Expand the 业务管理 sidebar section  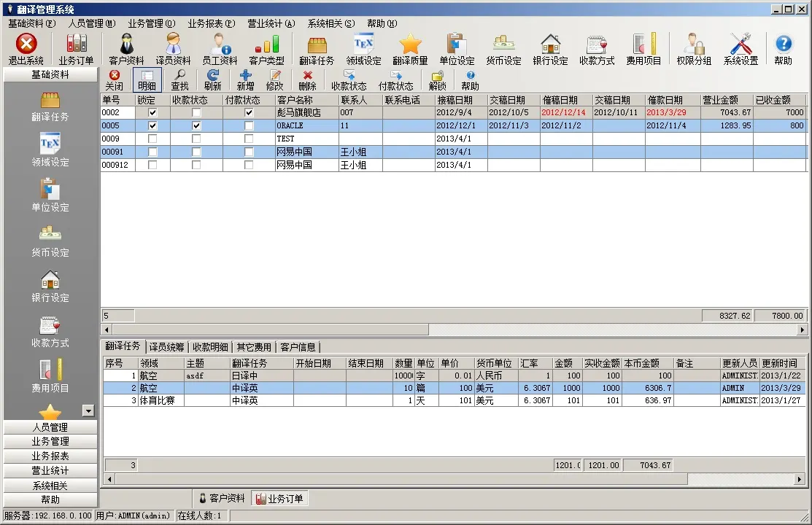click(50, 442)
